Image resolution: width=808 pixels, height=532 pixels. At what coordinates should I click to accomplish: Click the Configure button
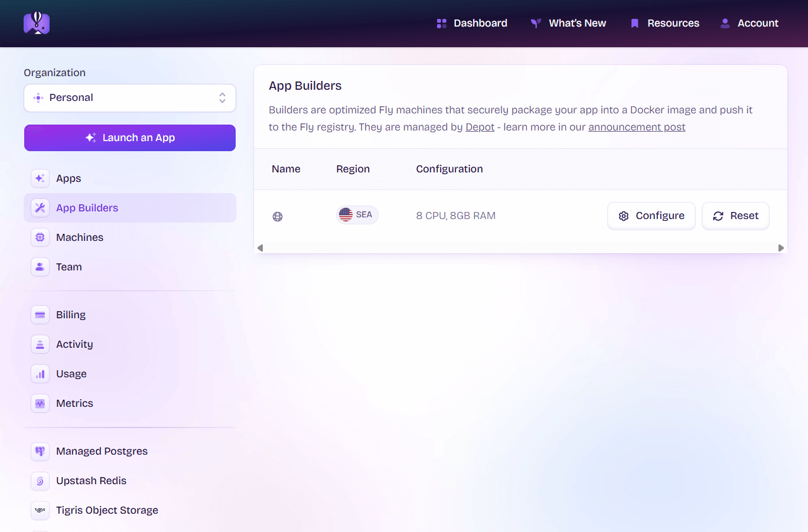click(x=651, y=216)
